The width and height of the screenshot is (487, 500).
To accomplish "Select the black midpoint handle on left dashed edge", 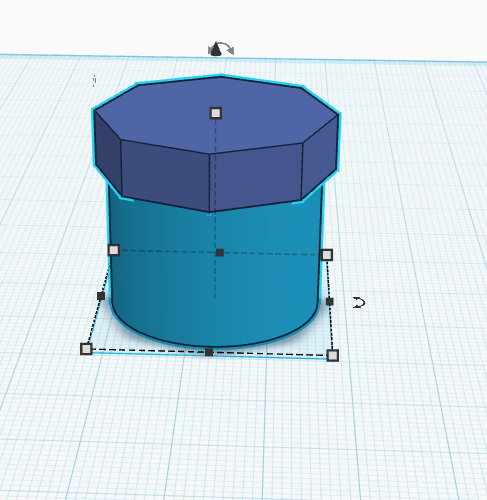I will 101,296.
